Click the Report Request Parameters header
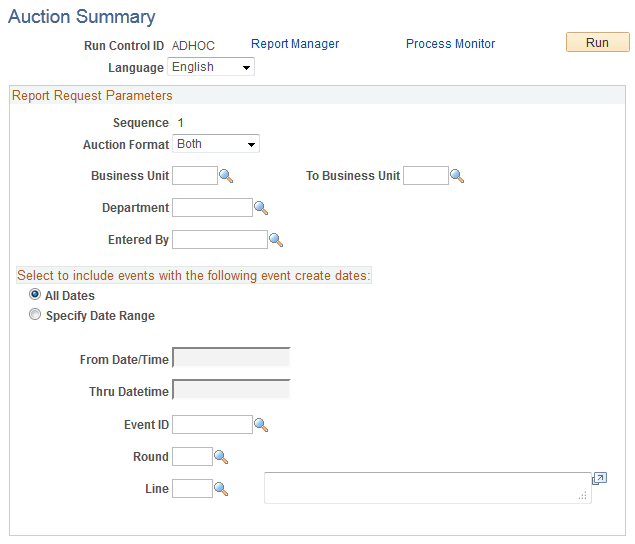Image resolution: width=635 pixels, height=544 pixels. pos(92,96)
